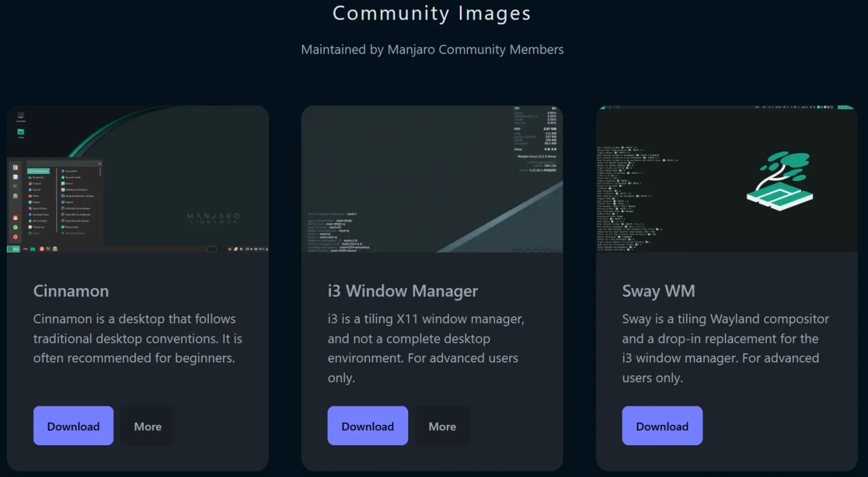Click the Sway WM card heading
The width and height of the screenshot is (868, 477).
(658, 291)
